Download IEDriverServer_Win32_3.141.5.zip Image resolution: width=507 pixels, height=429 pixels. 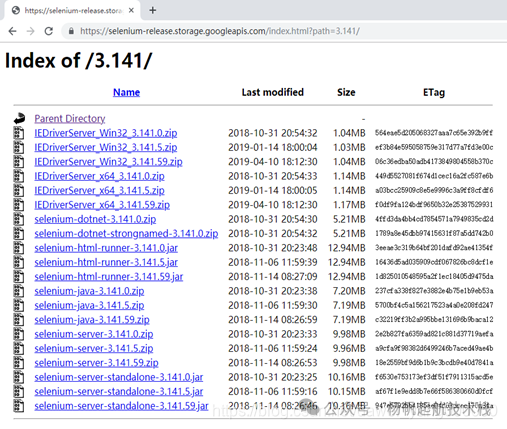point(106,148)
